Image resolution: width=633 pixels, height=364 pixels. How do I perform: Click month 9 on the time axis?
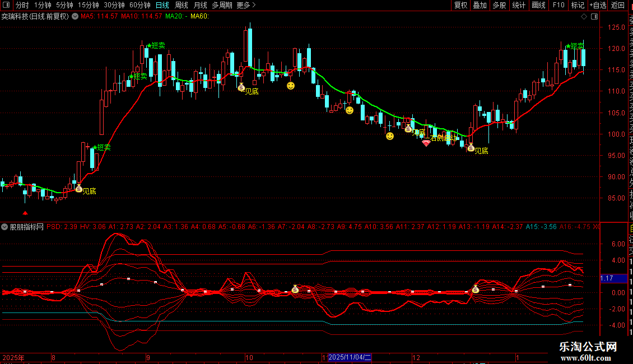(x=148, y=357)
